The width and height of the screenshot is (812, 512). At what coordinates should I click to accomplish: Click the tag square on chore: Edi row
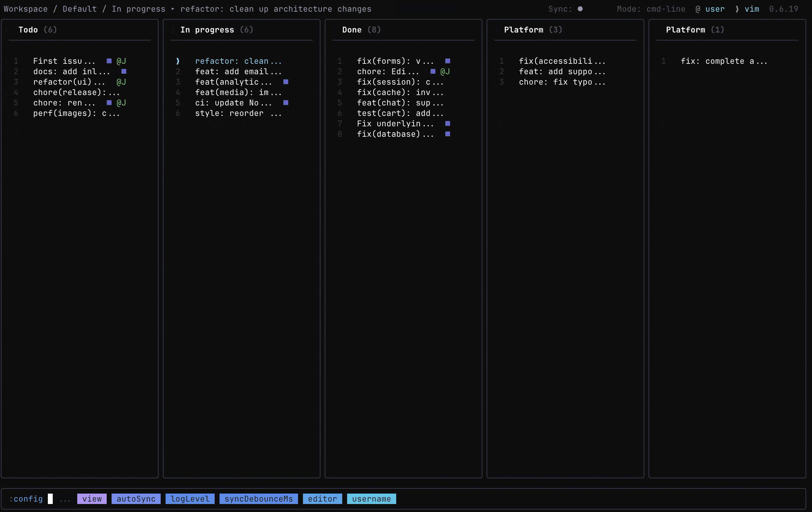[x=433, y=71]
